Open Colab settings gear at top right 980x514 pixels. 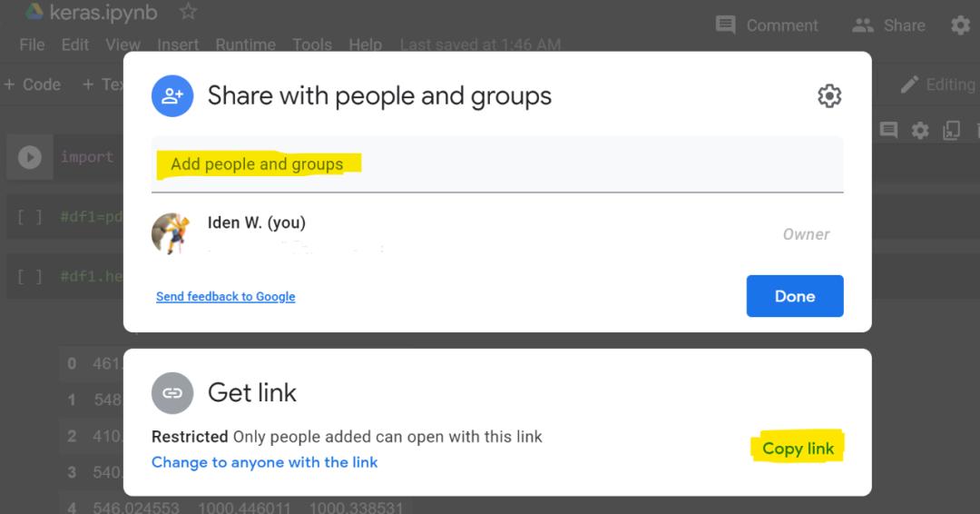point(961,25)
